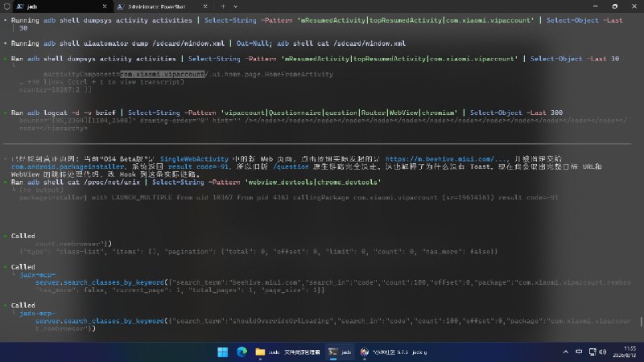This screenshot has height=362, width=644.
Task: Click SingleWebActivity in the explanation text
Action: 194,158
